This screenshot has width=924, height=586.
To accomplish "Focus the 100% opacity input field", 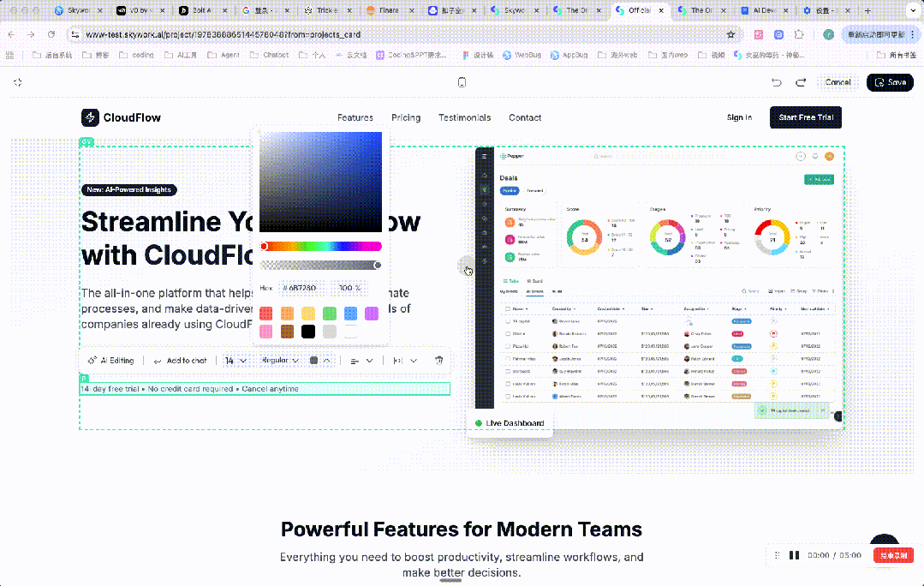I will click(x=349, y=288).
